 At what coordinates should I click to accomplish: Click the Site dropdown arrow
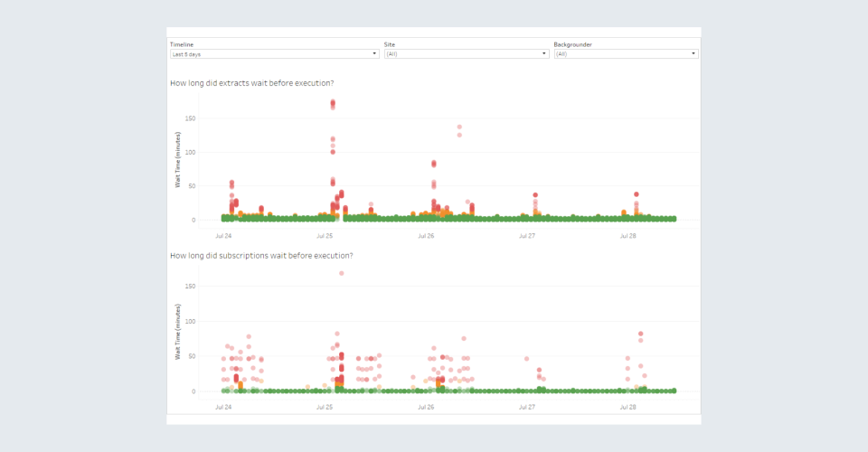(x=544, y=54)
